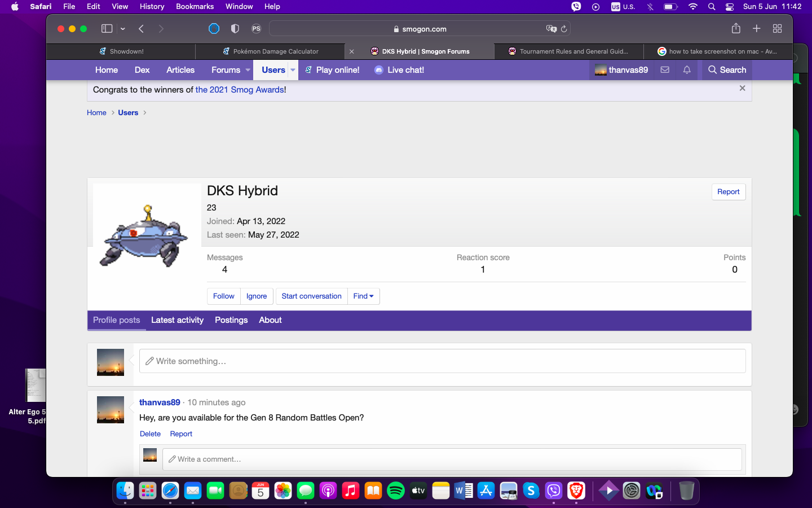
Task: Open the History menu in menu bar
Action: (x=152, y=7)
